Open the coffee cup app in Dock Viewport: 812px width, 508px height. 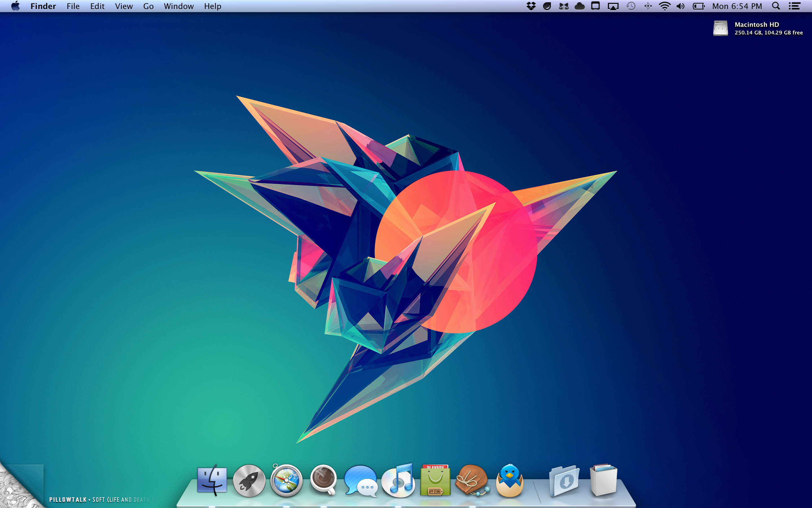click(x=323, y=480)
